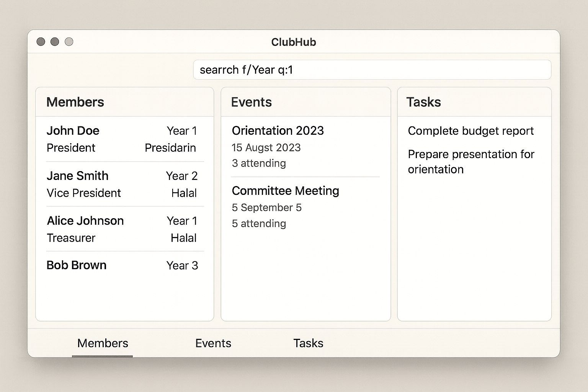Open the Tasks tab in bottom bar
588x392 pixels.
(x=308, y=343)
